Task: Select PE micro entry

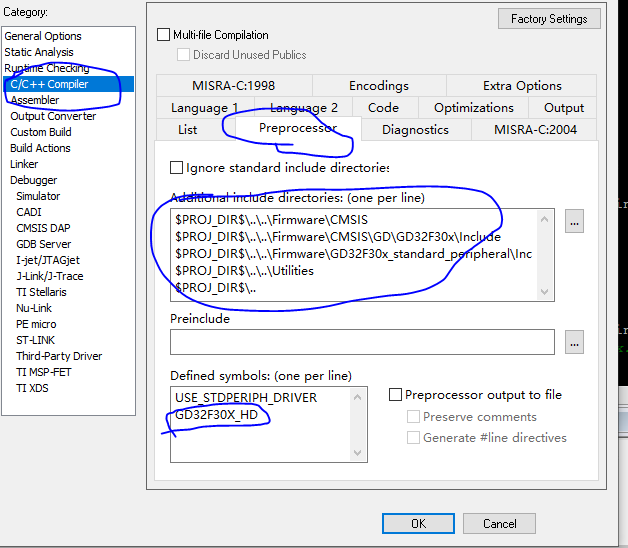Action: click(x=36, y=324)
